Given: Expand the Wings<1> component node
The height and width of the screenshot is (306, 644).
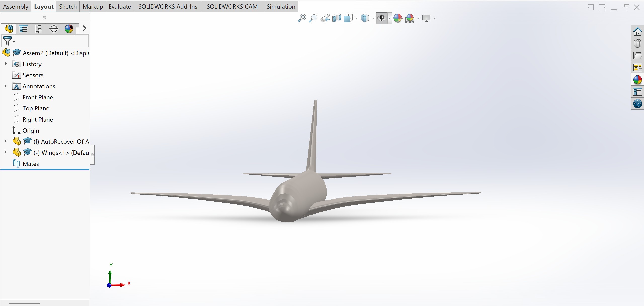Looking at the screenshot, I should coord(6,152).
